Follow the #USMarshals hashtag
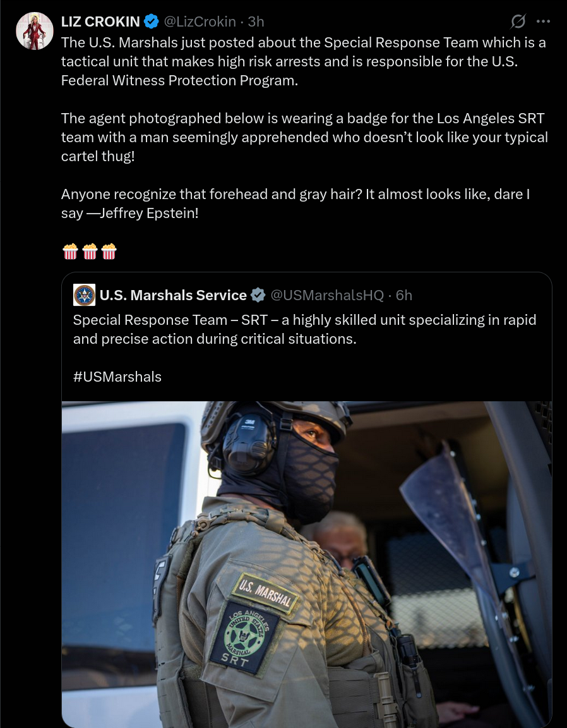Image resolution: width=567 pixels, height=728 pixels. (117, 377)
